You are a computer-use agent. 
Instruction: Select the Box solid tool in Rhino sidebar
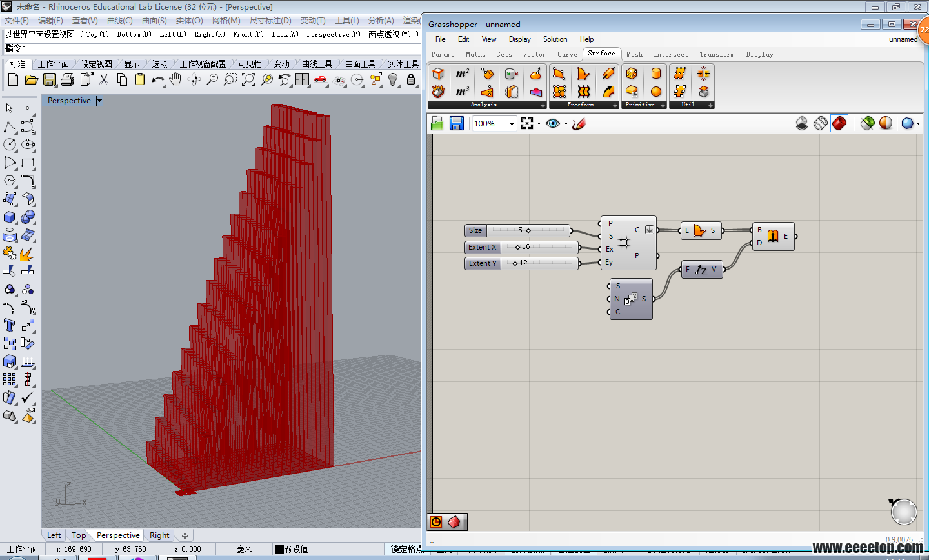pos(10,217)
